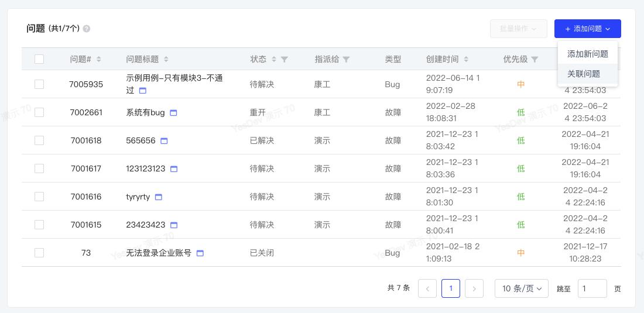Screen dimensions: 644x313
Task: Click issue title 123123123
Action: point(146,168)
